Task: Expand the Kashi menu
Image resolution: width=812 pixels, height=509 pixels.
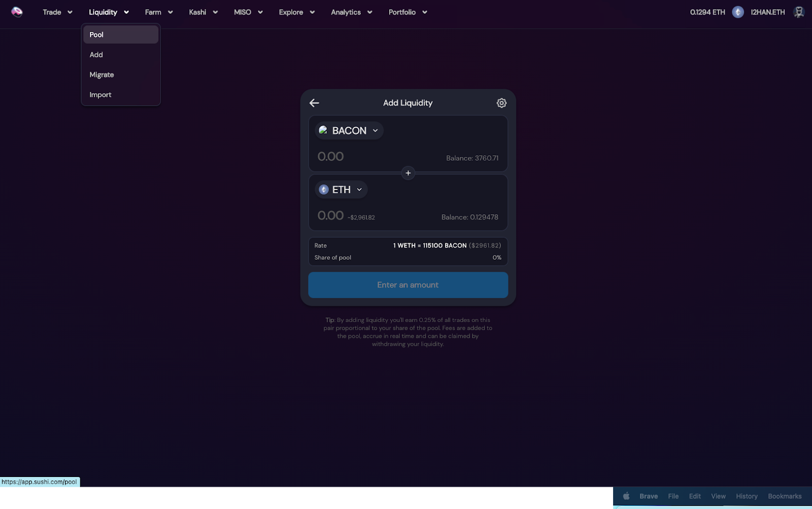Action: (203, 12)
